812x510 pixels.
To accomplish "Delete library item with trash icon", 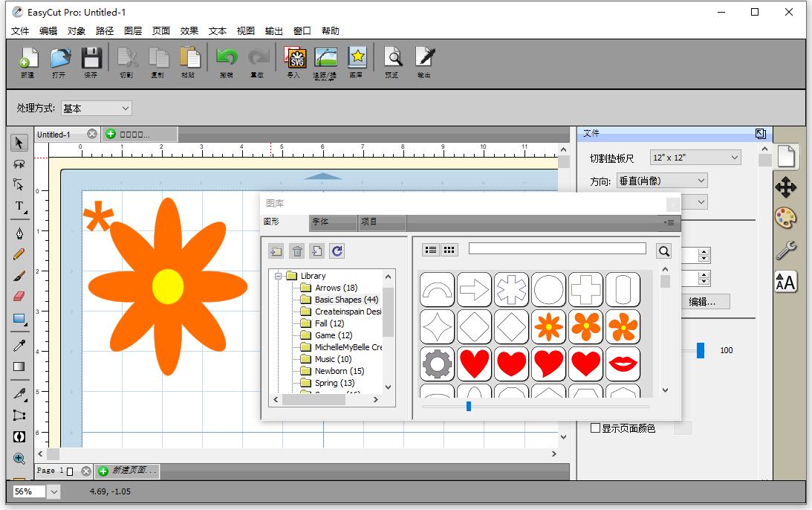I will tap(297, 251).
